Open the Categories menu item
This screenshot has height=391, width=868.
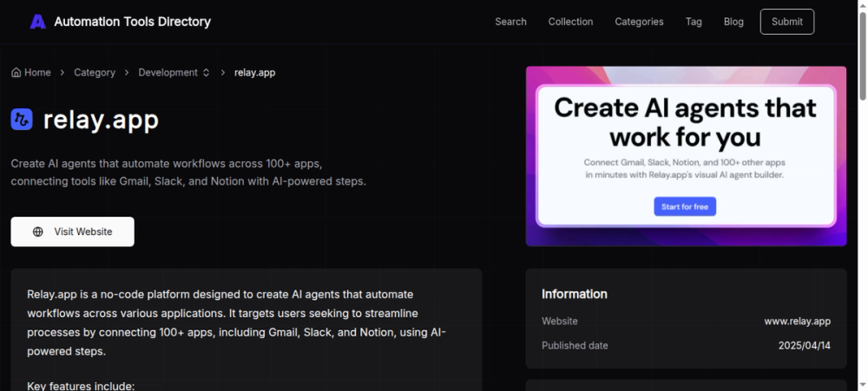(x=639, y=22)
